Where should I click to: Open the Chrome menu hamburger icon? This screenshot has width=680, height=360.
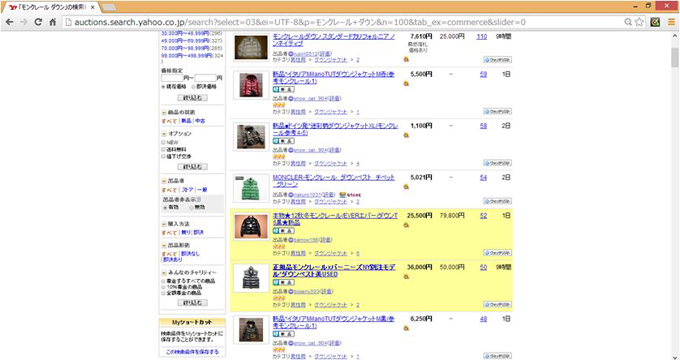[x=671, y=22]
